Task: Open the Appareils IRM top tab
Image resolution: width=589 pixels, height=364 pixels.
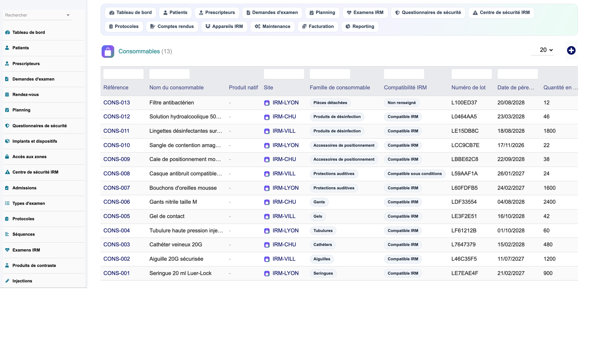Action: point(224,27)
